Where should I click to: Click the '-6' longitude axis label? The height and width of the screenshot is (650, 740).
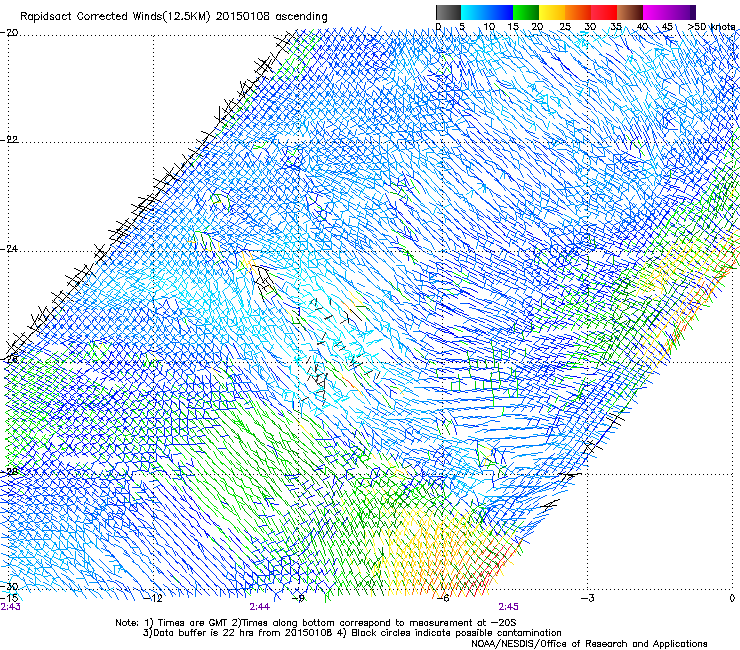(442, 599)
